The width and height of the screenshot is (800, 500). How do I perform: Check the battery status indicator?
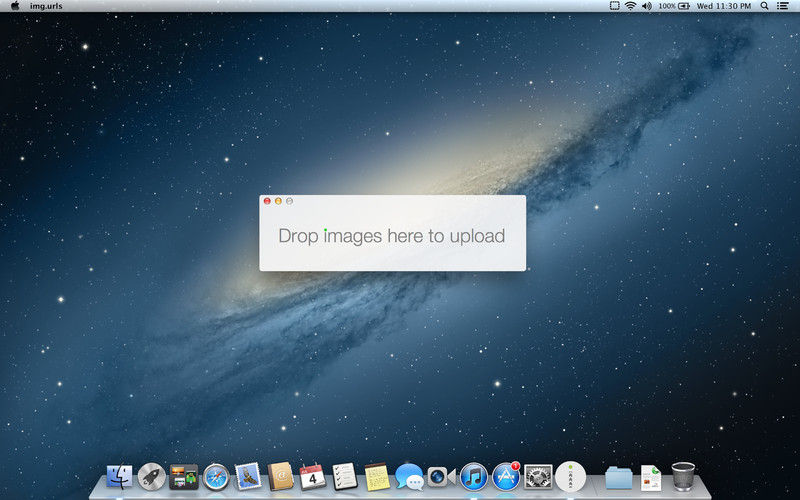click(x=674, y=6)
